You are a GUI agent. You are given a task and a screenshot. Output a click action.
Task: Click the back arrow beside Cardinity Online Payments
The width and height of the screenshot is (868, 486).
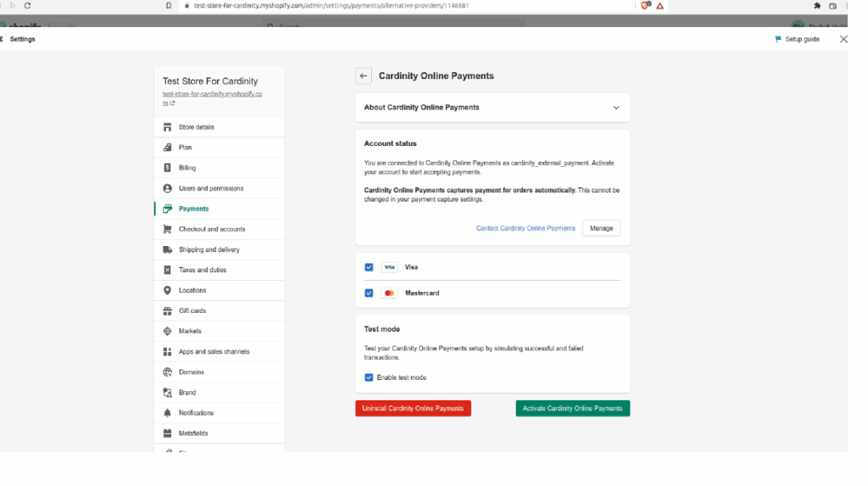pyautogui.click(x=364, y=76)
